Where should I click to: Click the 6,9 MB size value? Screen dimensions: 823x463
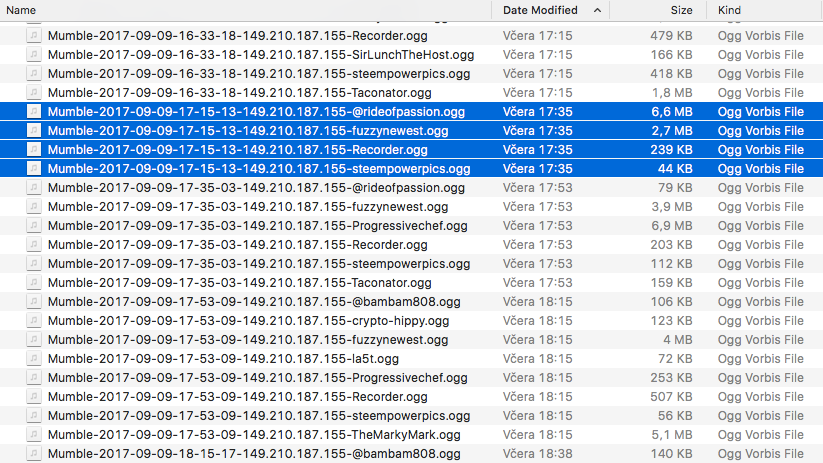(x=672, y=226)
